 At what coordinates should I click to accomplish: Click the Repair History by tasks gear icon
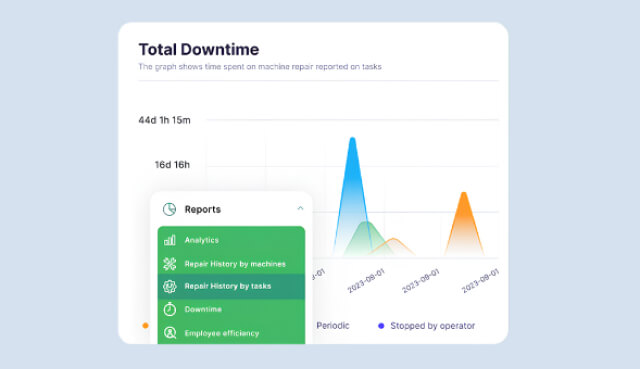[169, 286]
